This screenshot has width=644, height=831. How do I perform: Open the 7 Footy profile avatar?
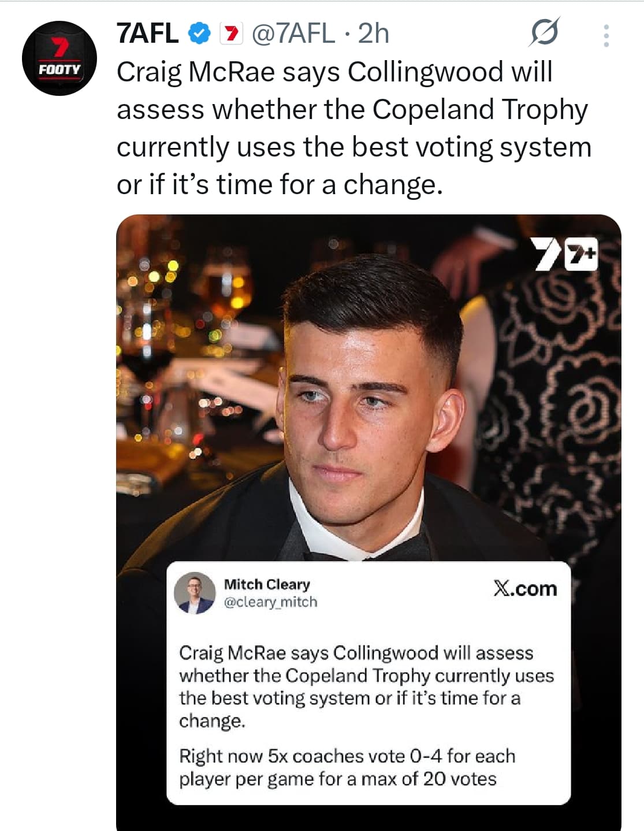(x=59, y=58)
